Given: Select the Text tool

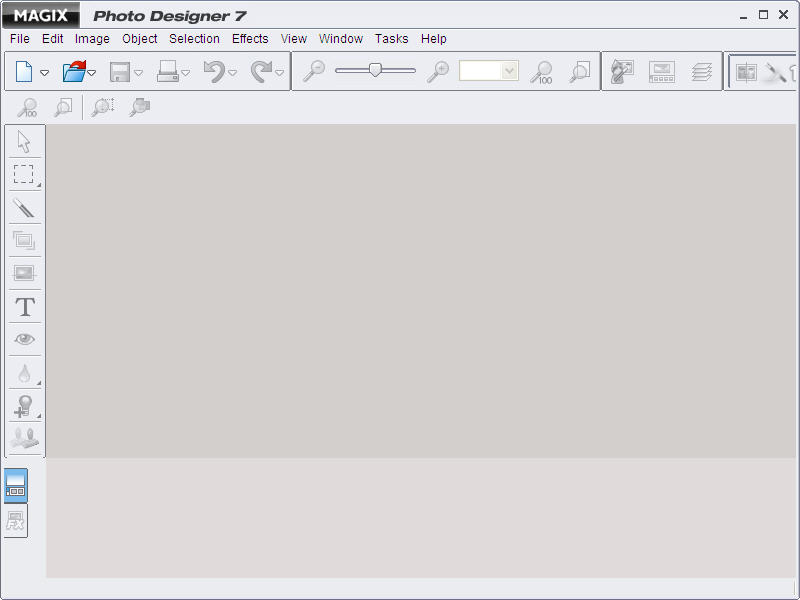Looking at the screenshot, I should (x=25, y=307).
